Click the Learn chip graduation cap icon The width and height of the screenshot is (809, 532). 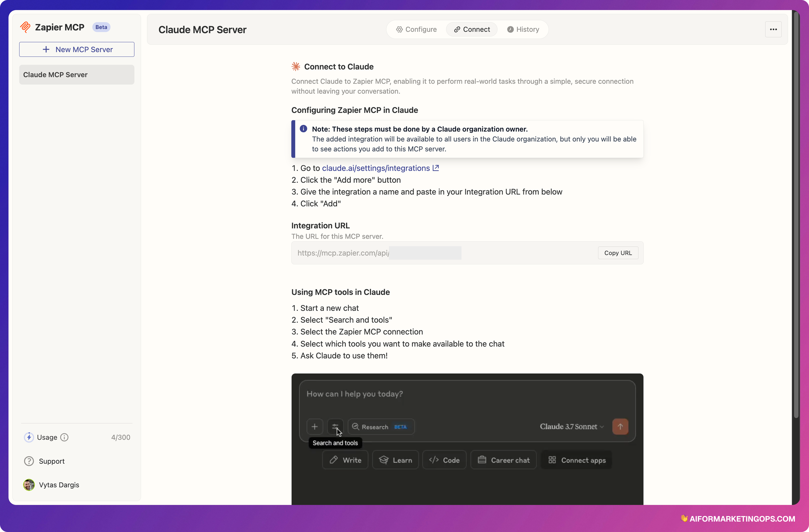pyautogui.click(x=384, y=460)
